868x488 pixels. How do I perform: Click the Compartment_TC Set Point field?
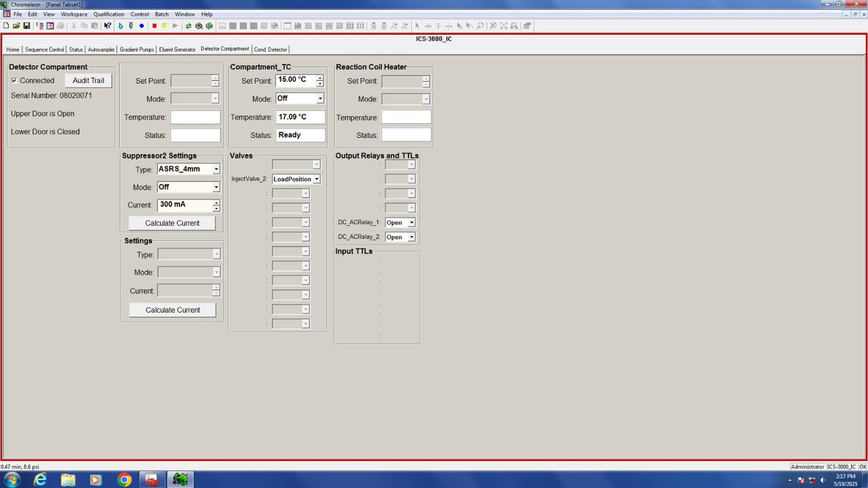pyautogui.click(x=296, y=81)
